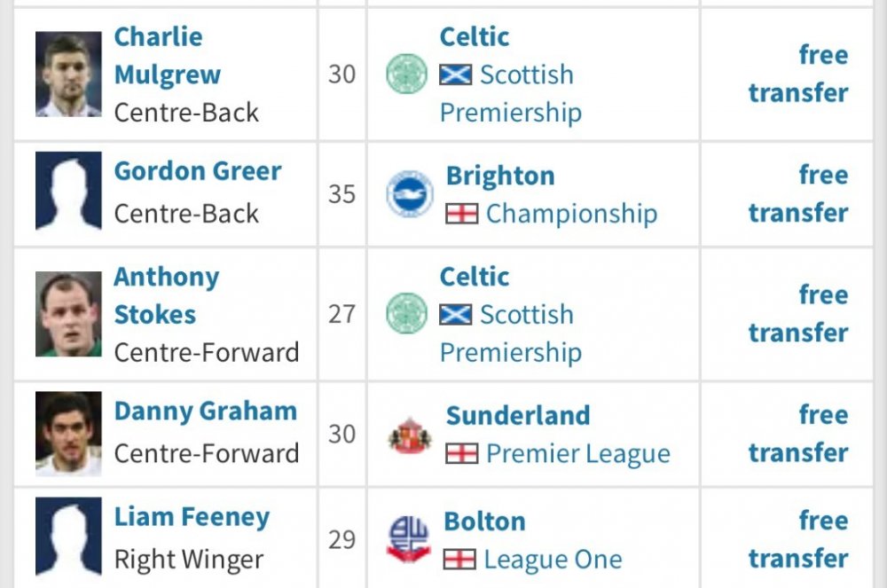The height and width of the screenshot is (588, 887).
Task: Click the Brighton club crest icon
Action: pos(410,194)
